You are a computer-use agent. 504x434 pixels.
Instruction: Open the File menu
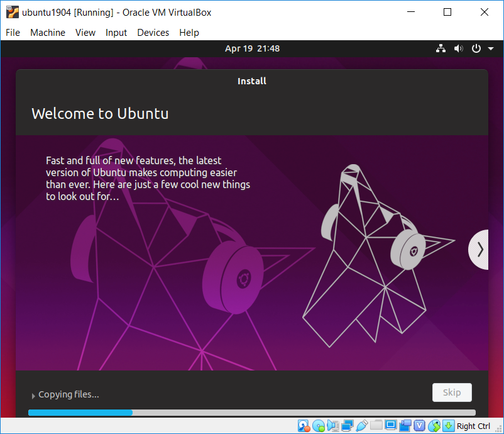pos(13,33)
